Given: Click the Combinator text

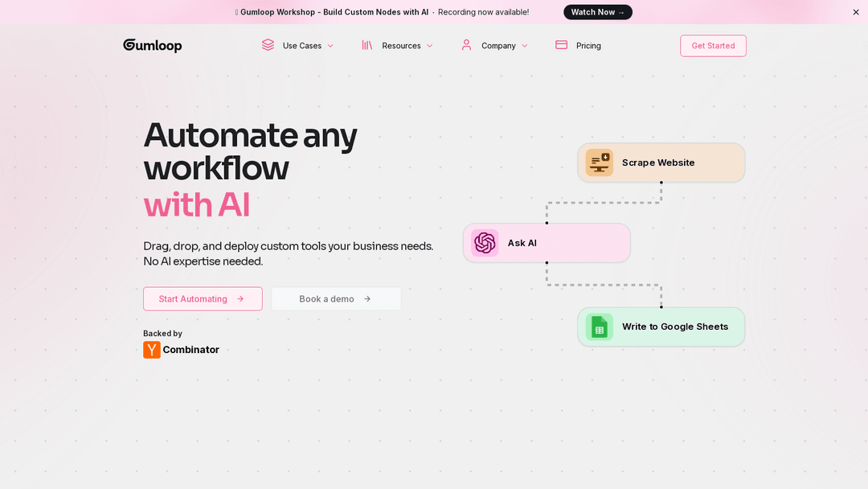Looking at the screenshot, I should pos(191,349).
